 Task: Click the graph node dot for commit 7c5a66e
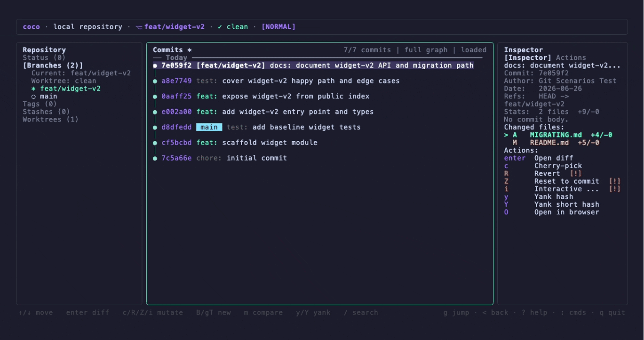(155, 158)
